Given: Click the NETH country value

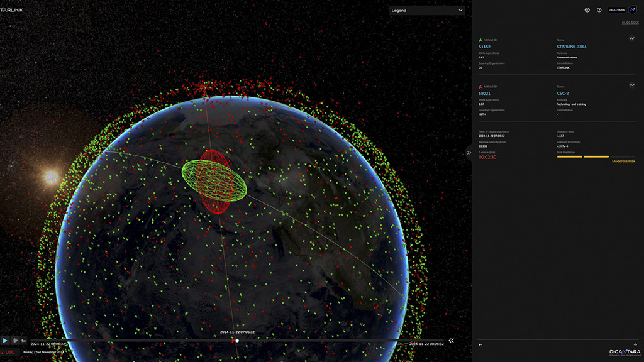Looking at the screenshot, I should (482, 114).
